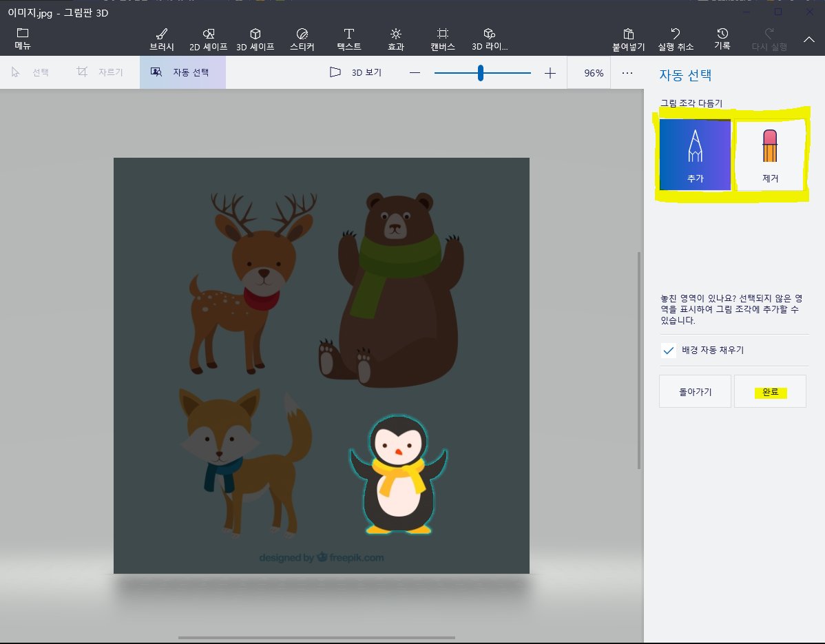Activate the 자동 선택 magic select tool
This screenshot has height=644, width=825.
pyautogui.click(x=182, y=72)
